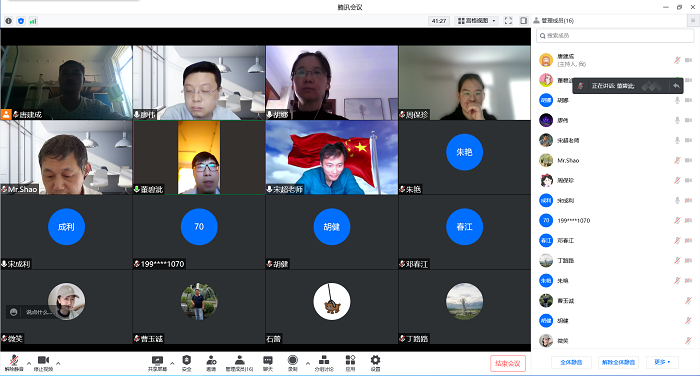Screen dimensions: 700x376
Task: Toggle side panel layout icon in top bar
Action: click(523, 21)
